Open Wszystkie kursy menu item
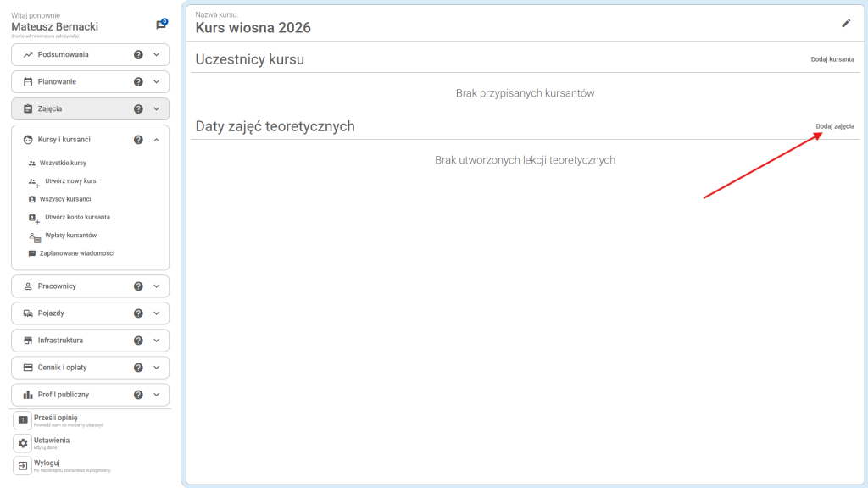This screenshot has width=868, height=488. 63,163
